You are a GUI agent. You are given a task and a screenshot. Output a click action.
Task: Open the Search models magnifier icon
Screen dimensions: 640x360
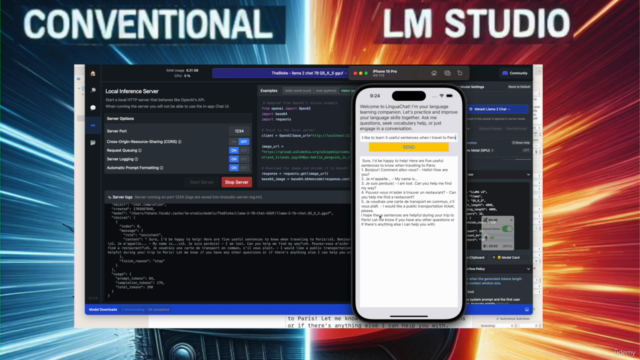point(93,90)
